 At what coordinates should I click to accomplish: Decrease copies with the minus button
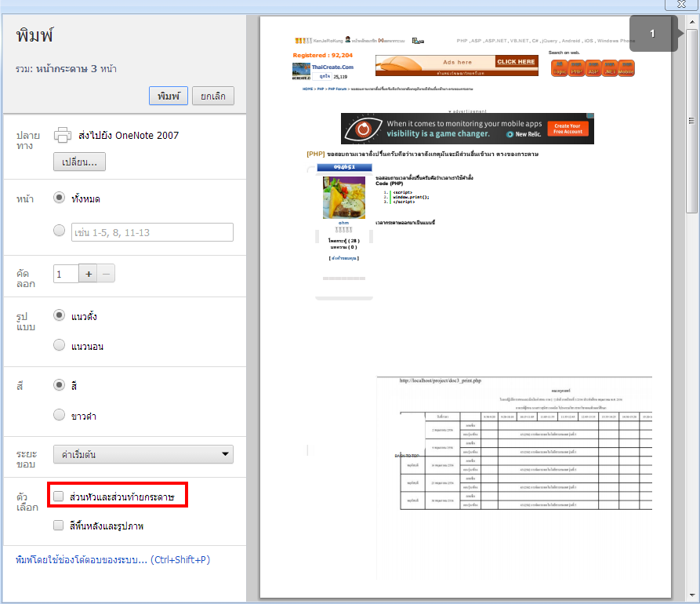coord(107,274)
